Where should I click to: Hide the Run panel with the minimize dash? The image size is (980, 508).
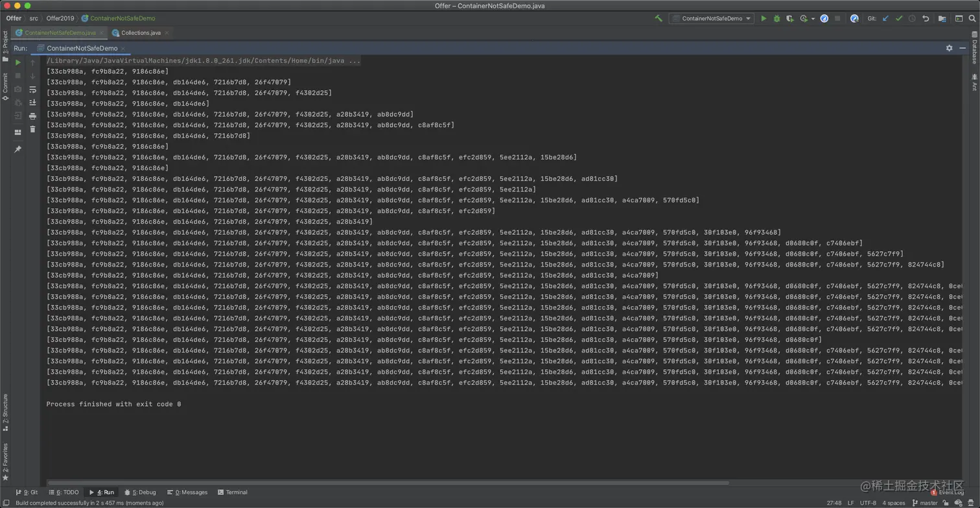coord(962,48)
